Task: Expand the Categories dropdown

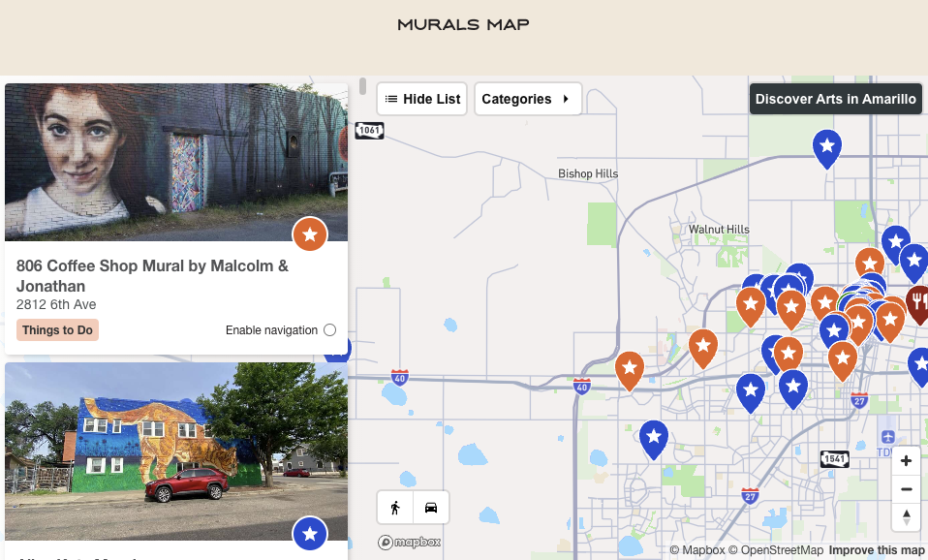Action: click(528, 99)
